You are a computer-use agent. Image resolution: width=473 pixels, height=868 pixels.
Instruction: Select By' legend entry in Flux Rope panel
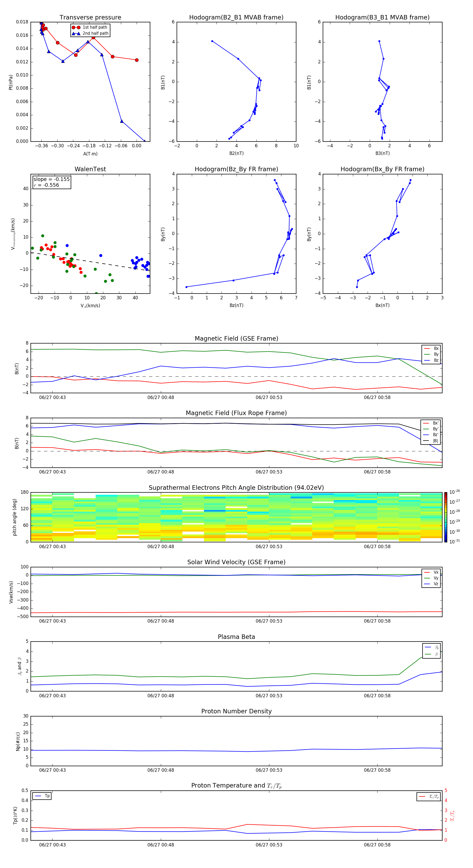(x=431, y=429)
